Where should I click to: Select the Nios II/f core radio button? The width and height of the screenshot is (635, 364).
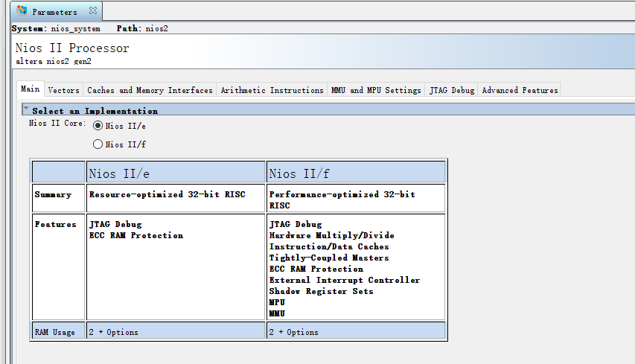(98, 144)
